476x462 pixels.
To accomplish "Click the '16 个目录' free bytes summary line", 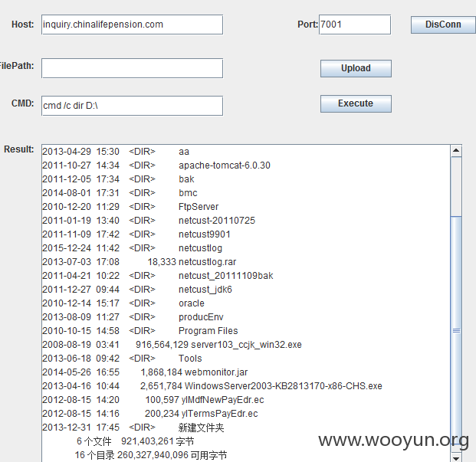I will [x=151, y=455].
